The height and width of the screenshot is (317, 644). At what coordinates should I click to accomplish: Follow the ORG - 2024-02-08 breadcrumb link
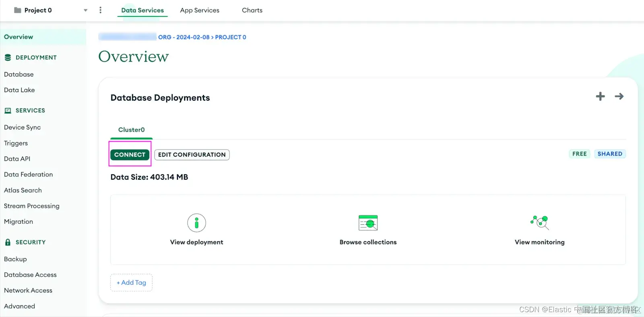pos(184,37)
